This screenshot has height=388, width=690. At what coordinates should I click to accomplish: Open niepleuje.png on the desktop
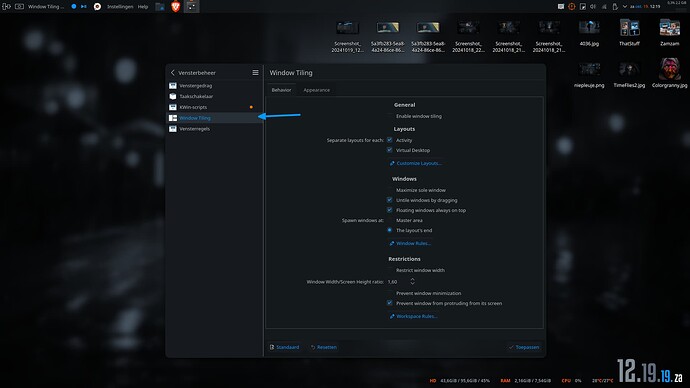tap(589, 75)
